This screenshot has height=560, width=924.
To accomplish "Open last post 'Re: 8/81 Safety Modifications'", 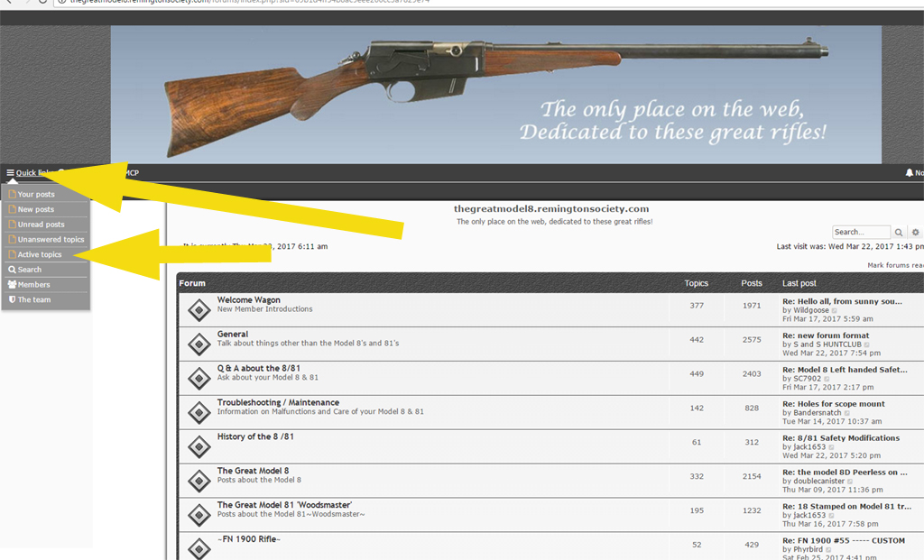I will coord(841,438).
